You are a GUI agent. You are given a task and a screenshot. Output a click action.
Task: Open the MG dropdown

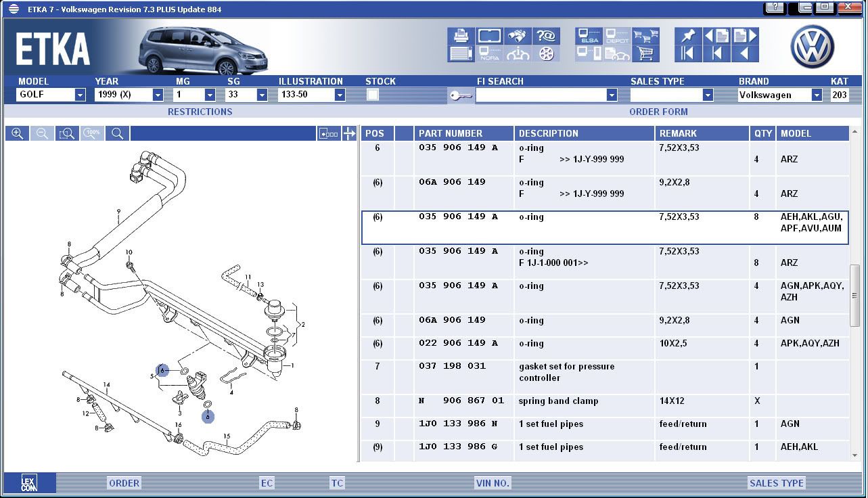click(210, 95)
